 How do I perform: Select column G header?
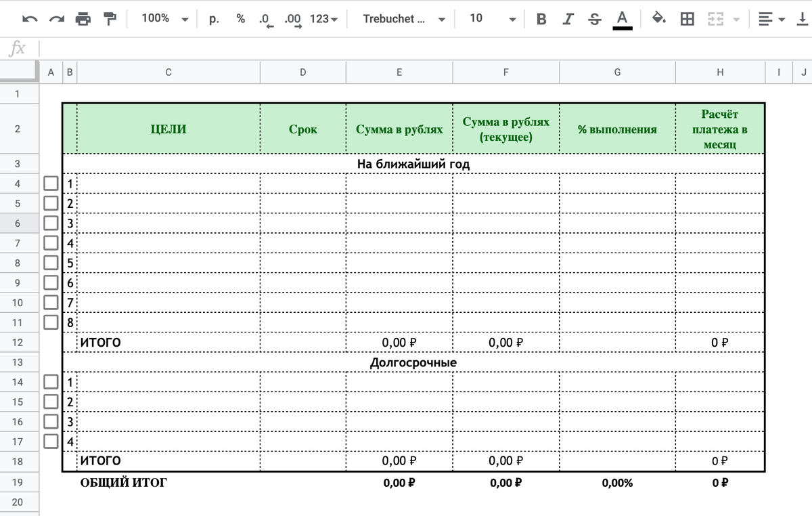point(617,72)
